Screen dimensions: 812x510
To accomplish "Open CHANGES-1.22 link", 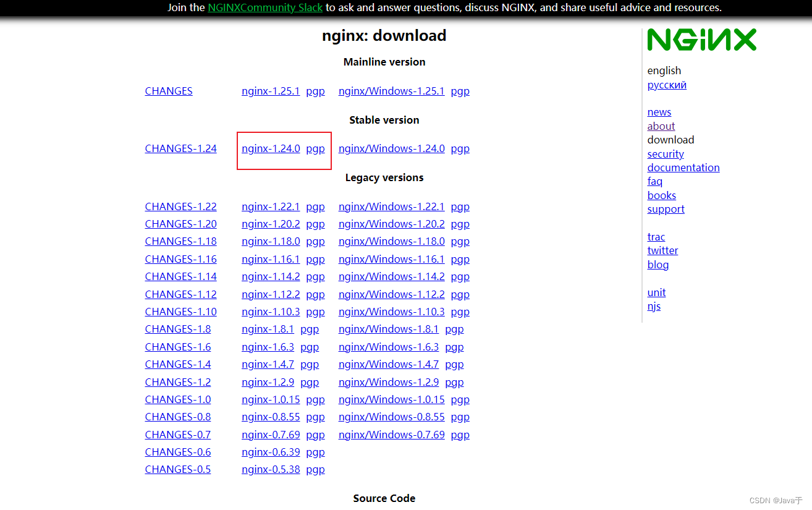I will click(x=181, y=206).
